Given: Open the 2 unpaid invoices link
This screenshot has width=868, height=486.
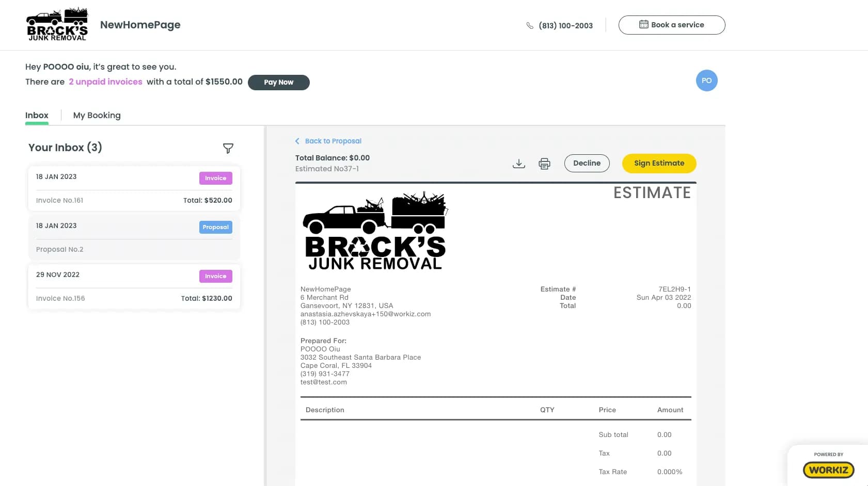Looking at the screenshot, I should coord(105,82).
